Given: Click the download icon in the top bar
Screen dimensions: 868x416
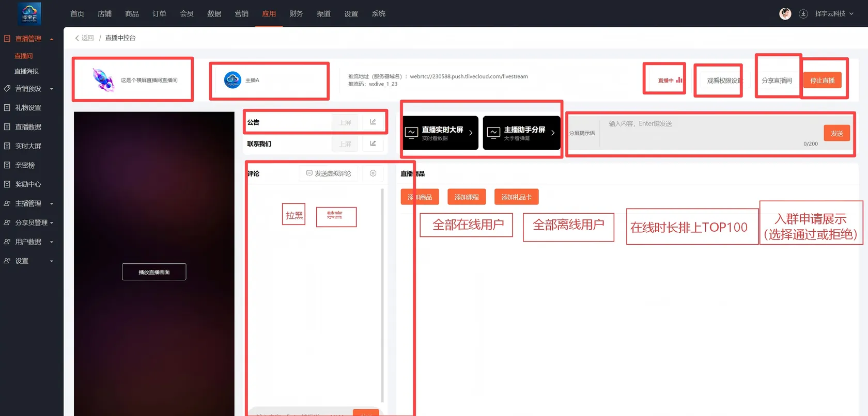Looking at the screenshot, I should 803,14.
